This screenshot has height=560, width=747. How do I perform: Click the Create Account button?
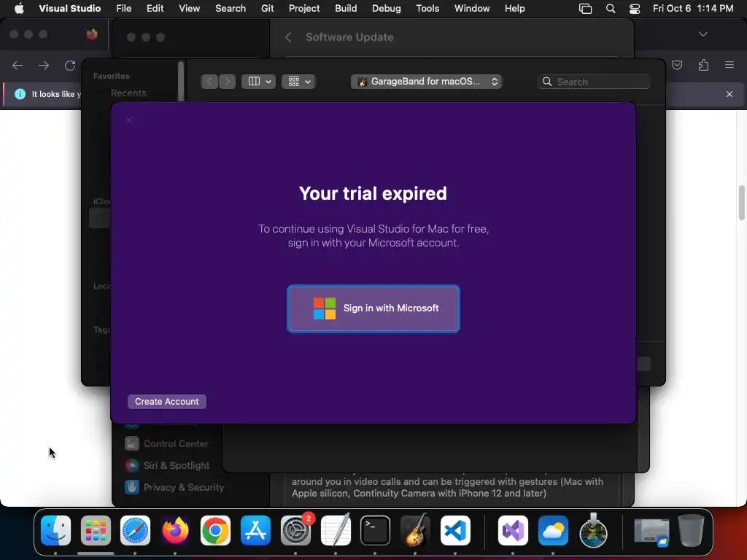167,402
